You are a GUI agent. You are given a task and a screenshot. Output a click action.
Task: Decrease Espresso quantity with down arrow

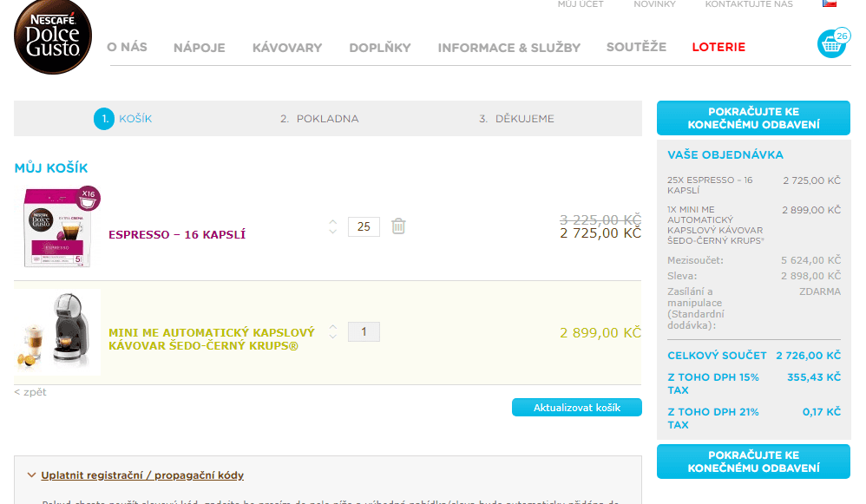pos(332,232)
